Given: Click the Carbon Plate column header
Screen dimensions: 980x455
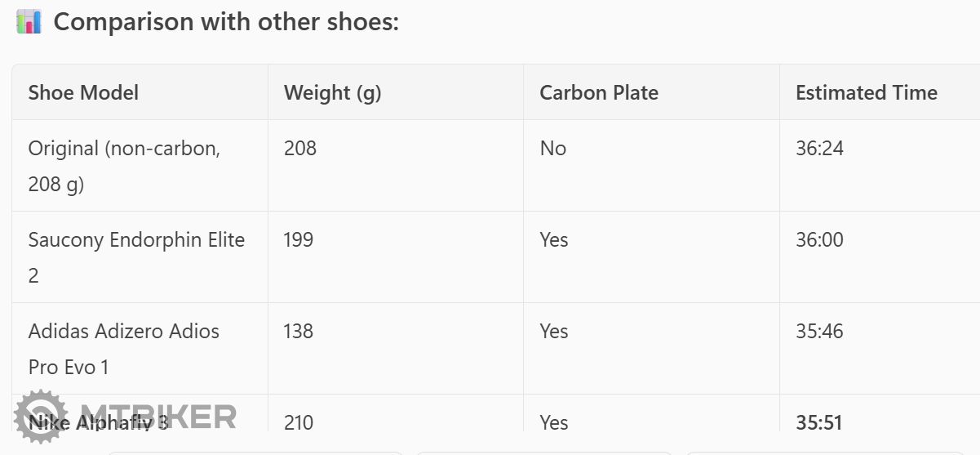Looking at the screenshot, I should click(x=599, y=93).
